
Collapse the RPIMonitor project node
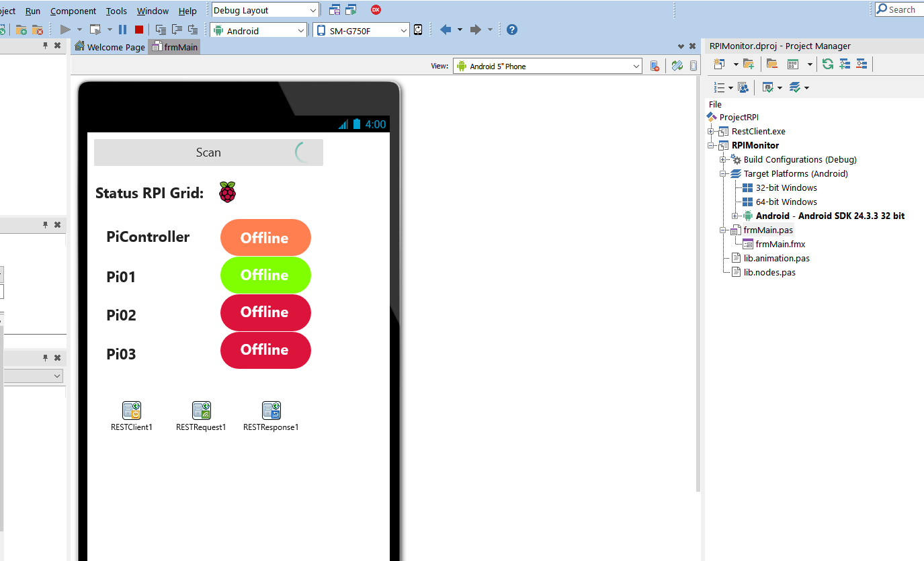(x=711, y=146)
